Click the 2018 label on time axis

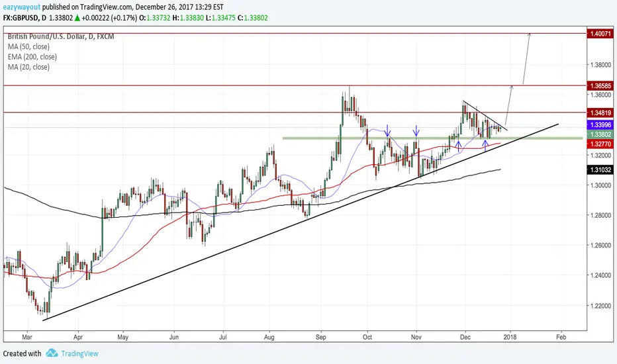[x=511, y=338]
